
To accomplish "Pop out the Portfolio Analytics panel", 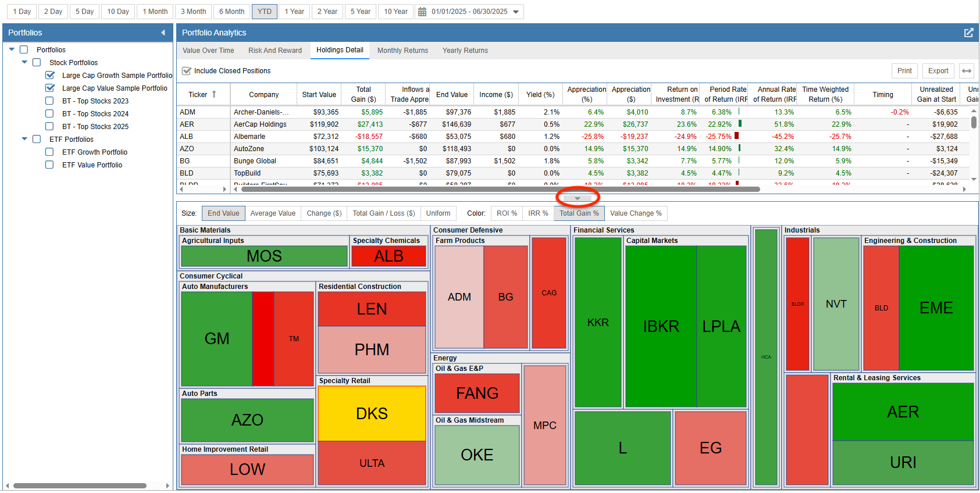I will click(x=968, y=33).
